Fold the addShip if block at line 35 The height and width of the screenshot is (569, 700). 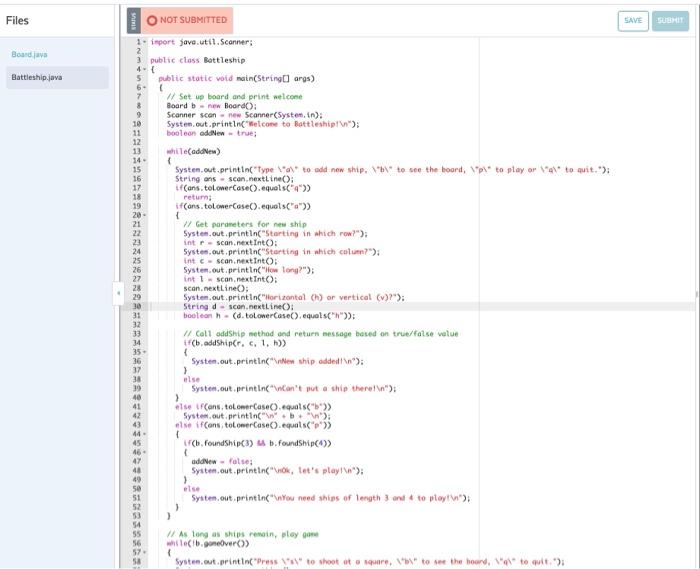coord(145,352)
